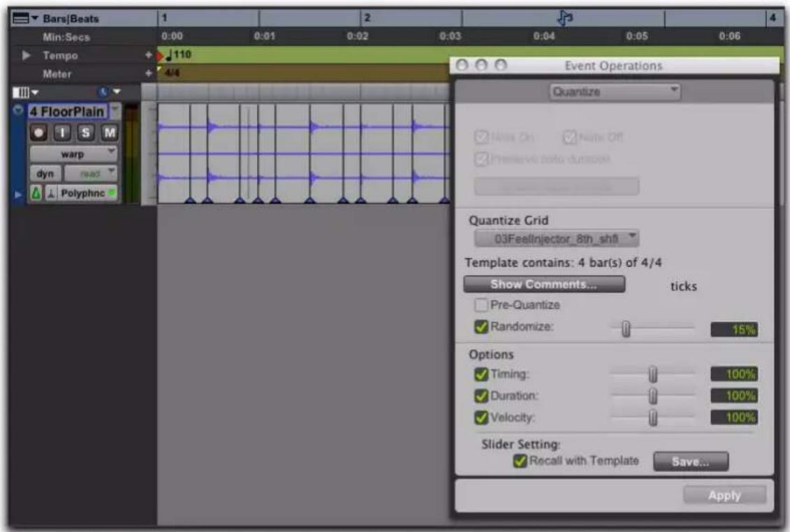Record-enable the 4 FloorPlain track

coord(38,133)
